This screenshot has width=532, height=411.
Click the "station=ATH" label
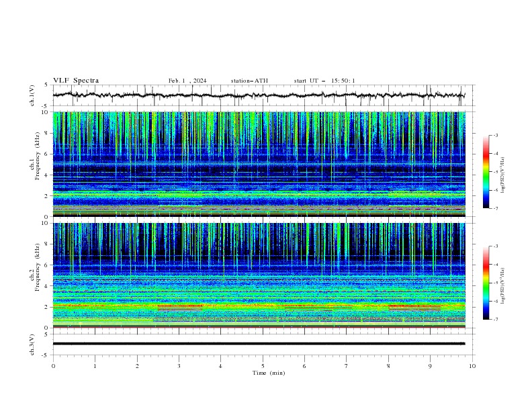249,81
